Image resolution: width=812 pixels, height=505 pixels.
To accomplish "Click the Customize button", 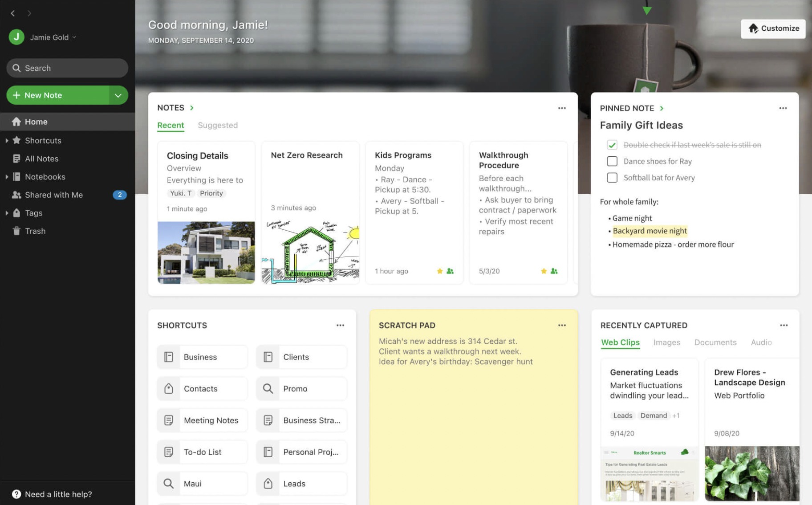I will [773, 28].
